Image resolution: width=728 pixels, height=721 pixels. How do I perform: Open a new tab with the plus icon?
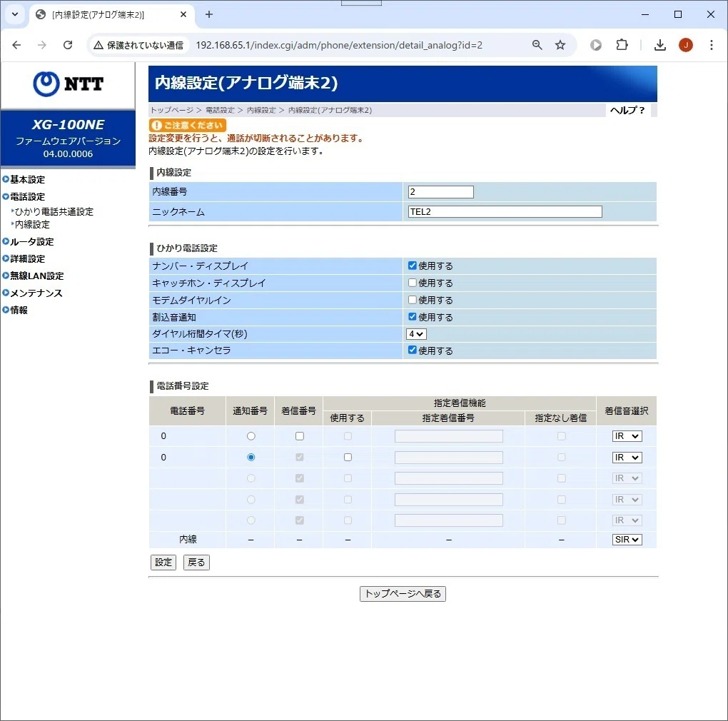209,14
